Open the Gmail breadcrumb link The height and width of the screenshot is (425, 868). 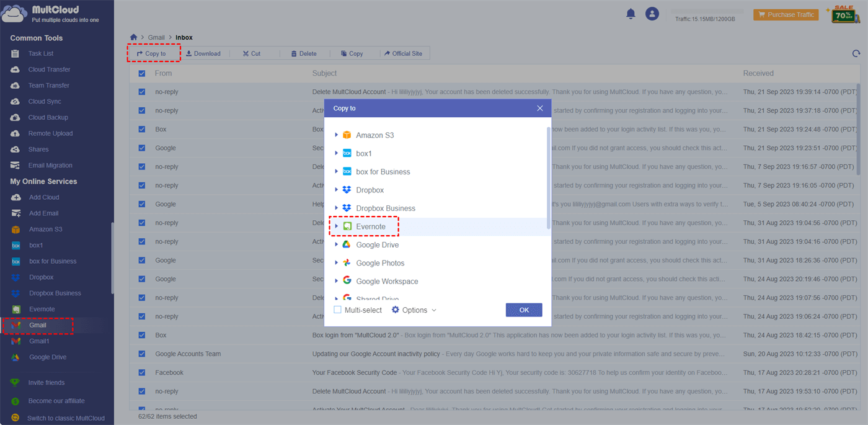[156, 37]
